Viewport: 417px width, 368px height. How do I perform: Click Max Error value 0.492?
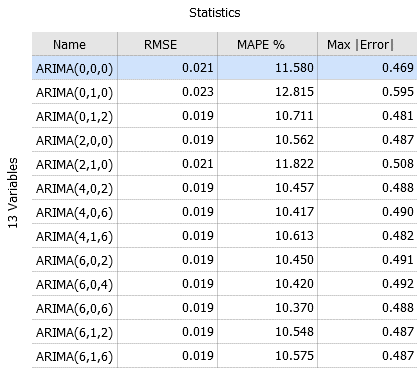pyautogui.click(x=398, y=284)
